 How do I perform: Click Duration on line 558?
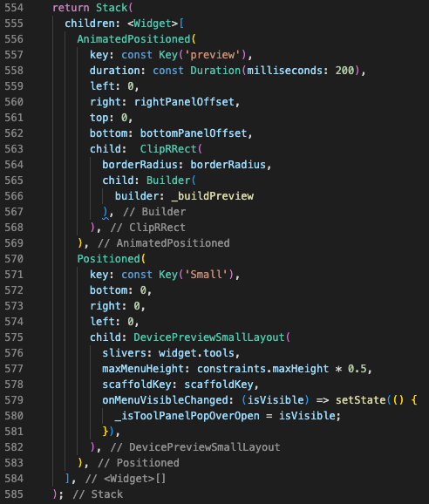coord(215,71)
